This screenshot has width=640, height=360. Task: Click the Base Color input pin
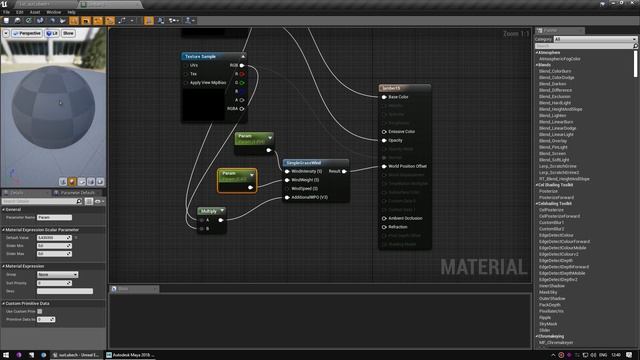[384, 97]
